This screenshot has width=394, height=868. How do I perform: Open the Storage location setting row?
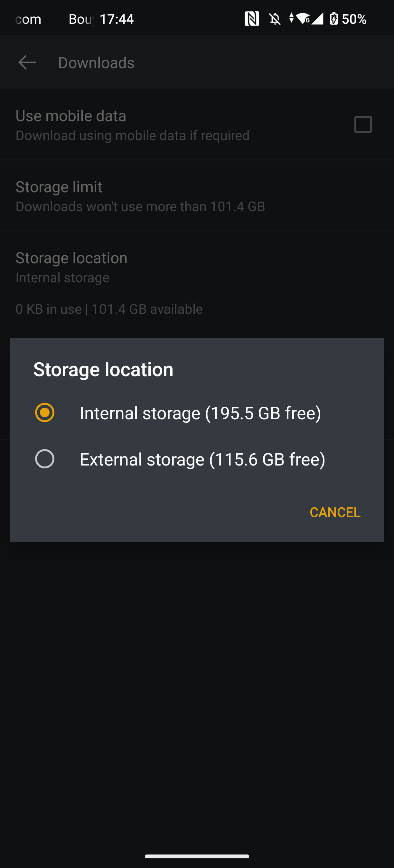tap(71, 267)
